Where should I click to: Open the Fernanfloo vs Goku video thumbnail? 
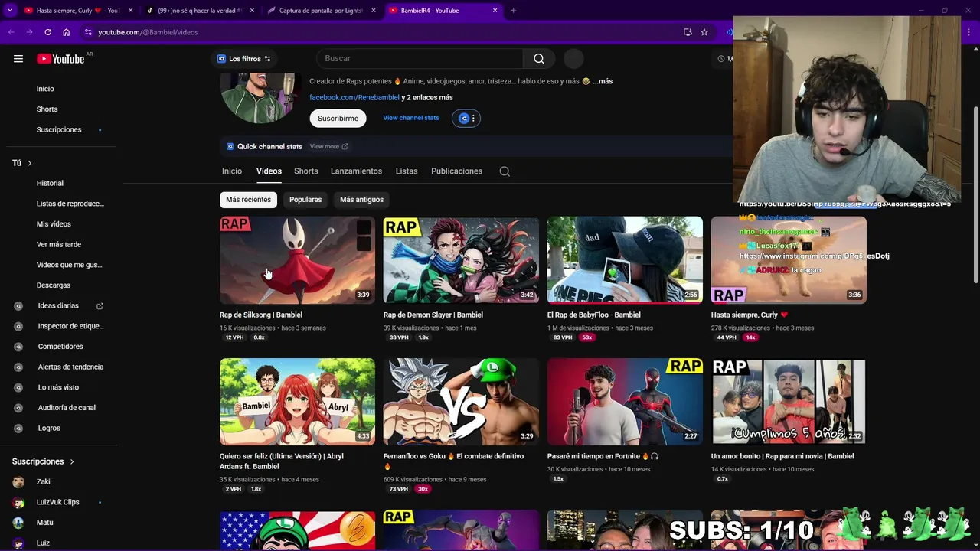461,402
